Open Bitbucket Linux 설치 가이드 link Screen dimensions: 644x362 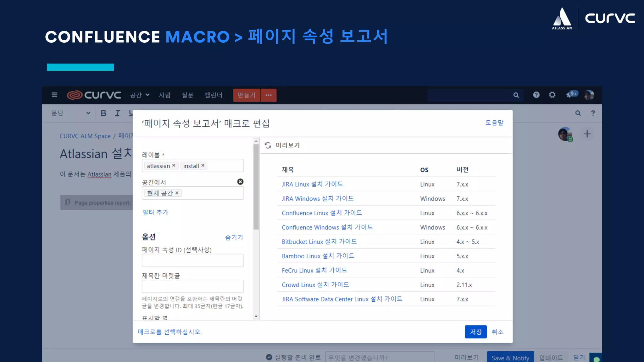point(319,242)
